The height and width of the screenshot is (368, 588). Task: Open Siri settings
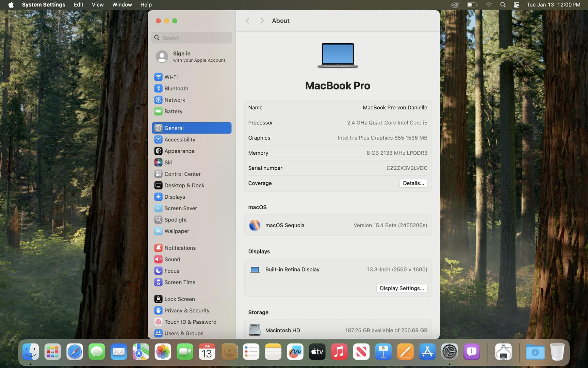click(168, 163)
